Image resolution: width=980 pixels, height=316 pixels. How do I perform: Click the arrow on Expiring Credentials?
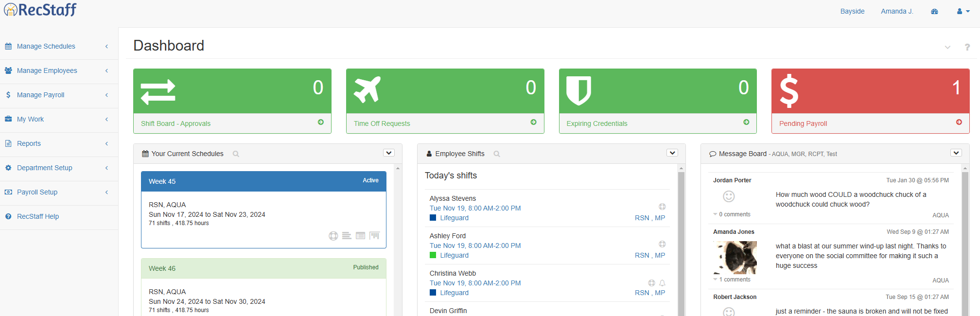point(746,122)
